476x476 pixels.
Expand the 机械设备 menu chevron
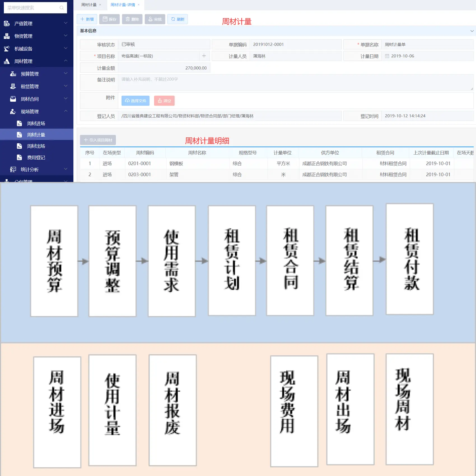coord(66,48)
